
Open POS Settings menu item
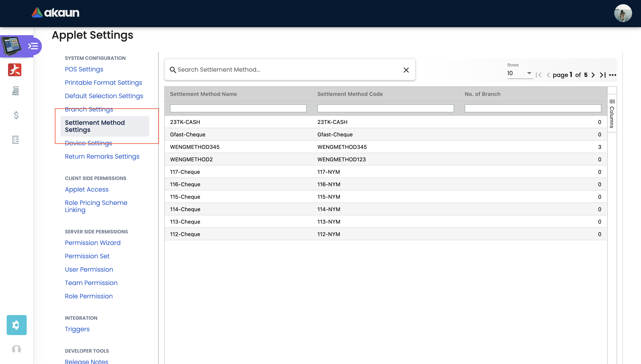click(84, 69)
